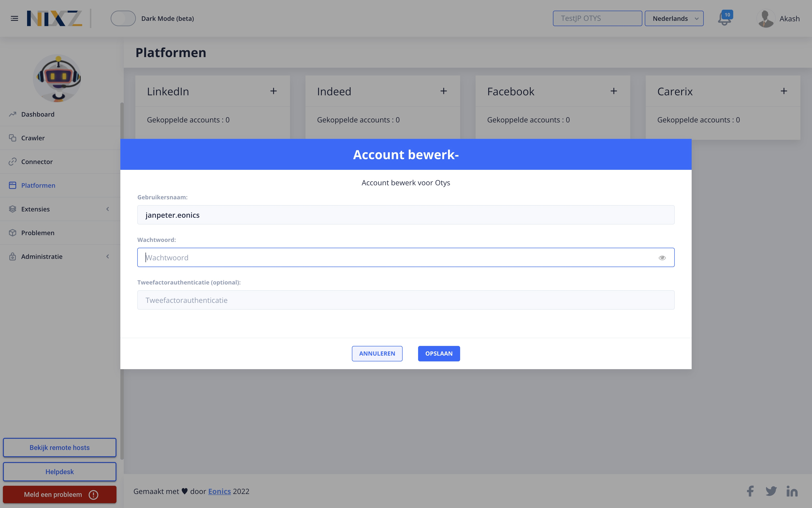The height and width of the screenshot is (508, 812).
Task: Click the Tweefactorauthenticatie input field
Action: click(x=406, y=300)
